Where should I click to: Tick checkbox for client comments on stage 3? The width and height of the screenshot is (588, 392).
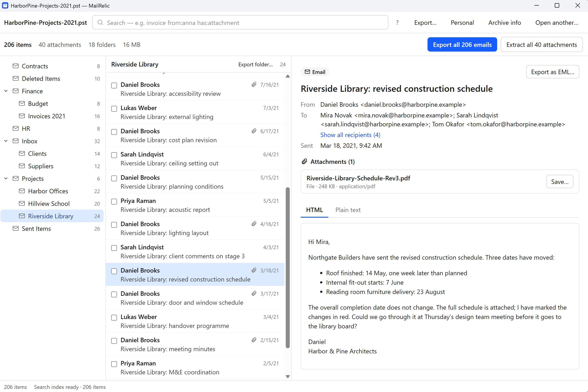click(x=114, y=248)
